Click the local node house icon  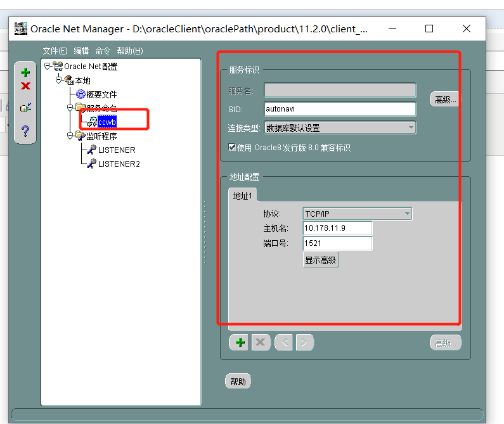(x=69, y=80)
